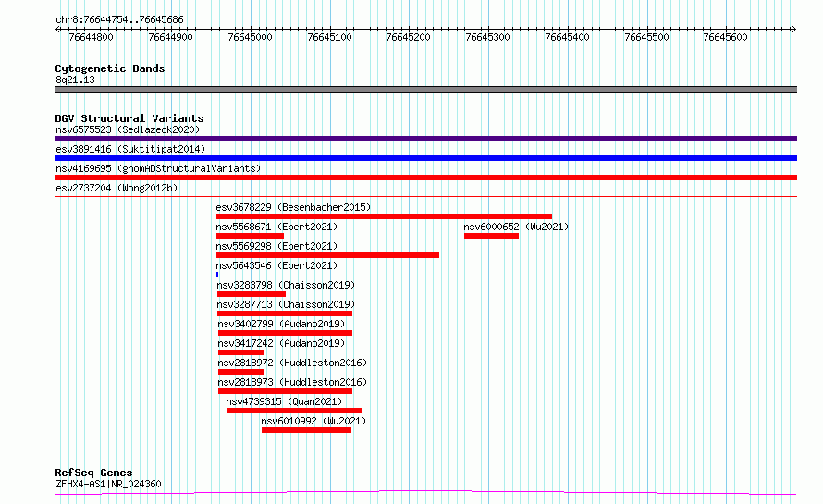Select the nsv4739315 (Quan2021) label
The width and height of the screenshot is (823, 504).
point(284,401)
